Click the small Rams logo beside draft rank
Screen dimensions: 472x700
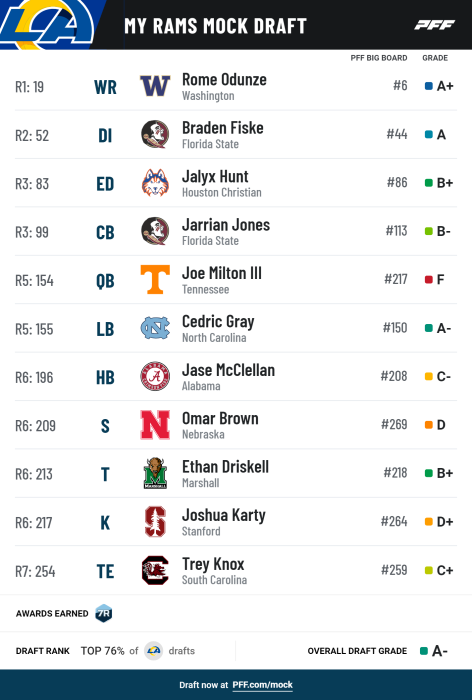click(x=154, y=651)
